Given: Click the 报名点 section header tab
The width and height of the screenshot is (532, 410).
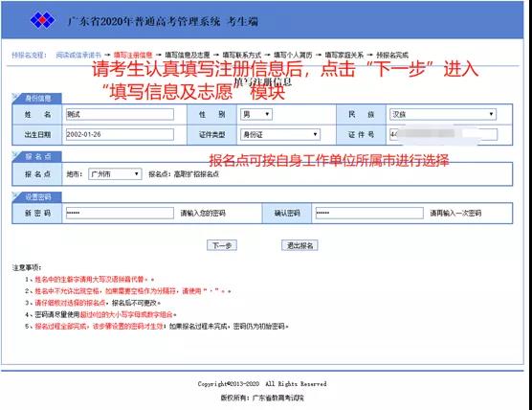Looking at the screenshot, I should coord(37,156).
